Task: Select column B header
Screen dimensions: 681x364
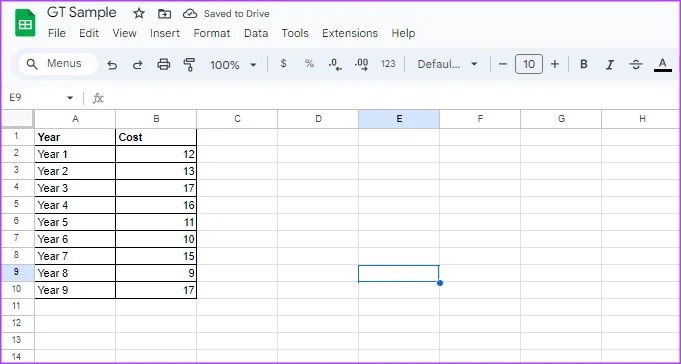Action: (x=156, y=119)
